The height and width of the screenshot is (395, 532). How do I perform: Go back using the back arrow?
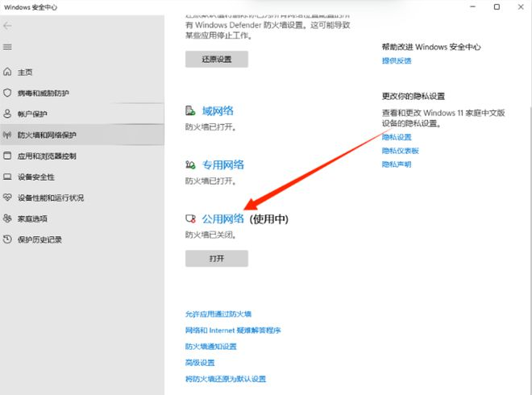tap(7, 26)
